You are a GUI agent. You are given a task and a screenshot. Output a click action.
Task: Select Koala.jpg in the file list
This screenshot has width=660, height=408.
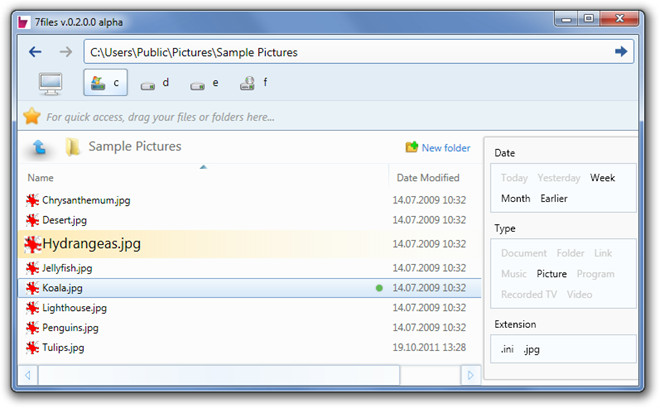(x=249, y=288)
